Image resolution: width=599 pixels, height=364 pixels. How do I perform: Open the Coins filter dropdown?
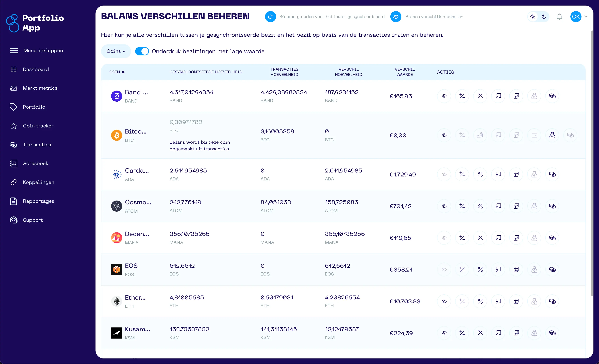pos(116,51)
